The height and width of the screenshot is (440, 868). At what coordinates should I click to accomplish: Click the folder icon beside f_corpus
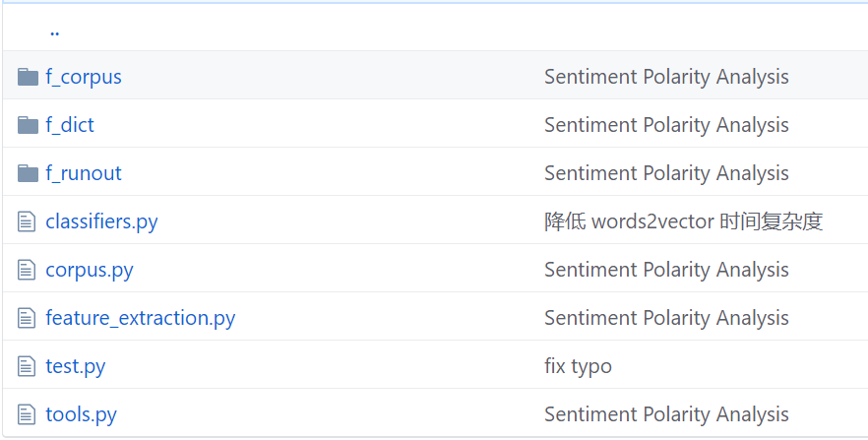[x=28, y=77]
